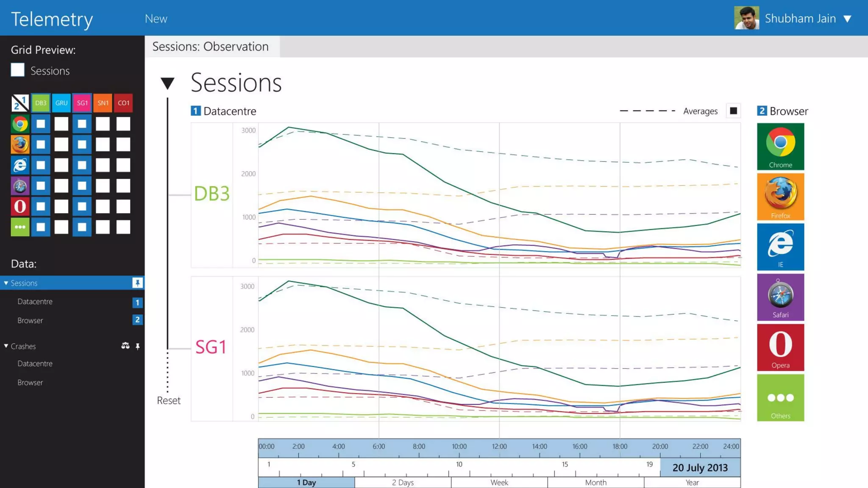Toggle the Sessions checkbox in Grid Preview

tap(18, 70)
